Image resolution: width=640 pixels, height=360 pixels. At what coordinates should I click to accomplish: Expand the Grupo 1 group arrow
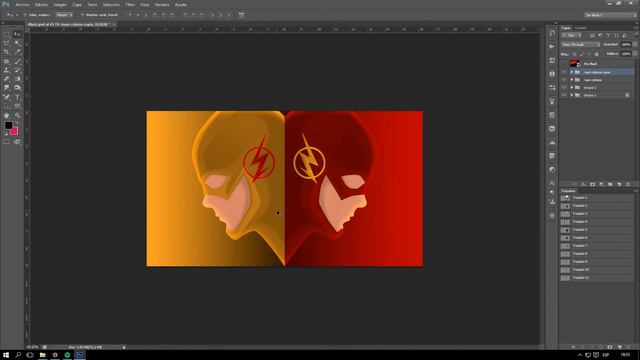coord(572,95)
